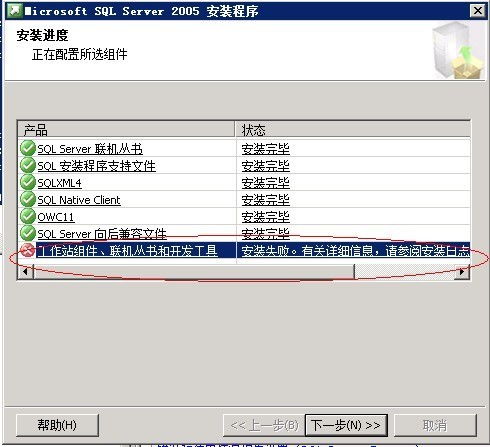
Task: Click the 下一步(N) >> button
Action: click(x=346, y=425)
